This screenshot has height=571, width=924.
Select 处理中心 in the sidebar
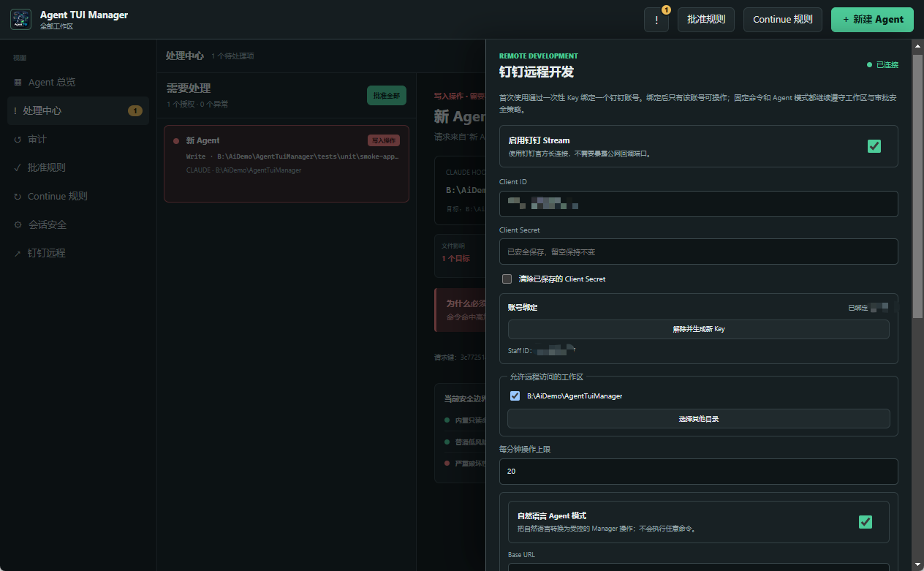pos(78,110)
